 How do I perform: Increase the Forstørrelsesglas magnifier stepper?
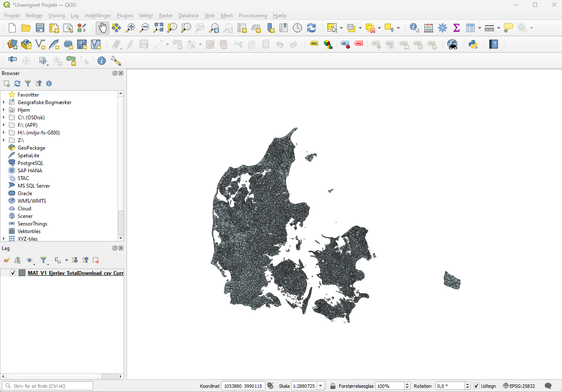pos(407,384)
